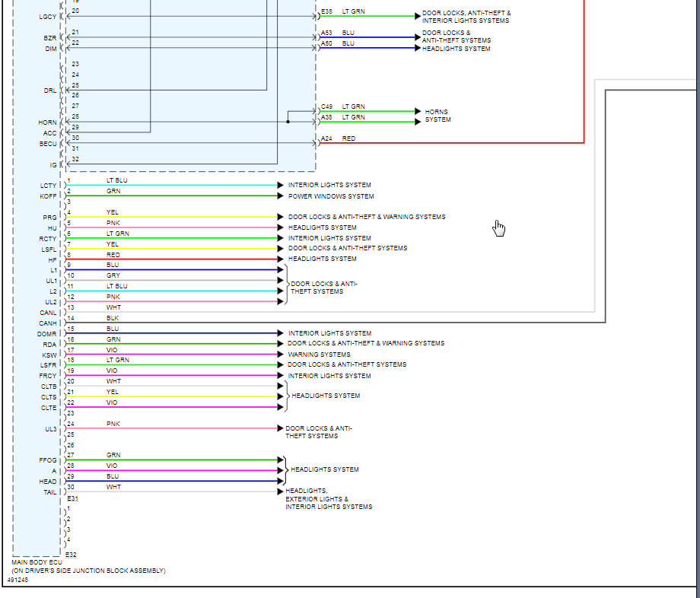Click the HEADLIGHTS, EXTERIOR LIGHTS & INTERIOR LIGHTS SYSTEMS label
The width and height of the screenshot is (700, 598).
click(x=329, y=499)
